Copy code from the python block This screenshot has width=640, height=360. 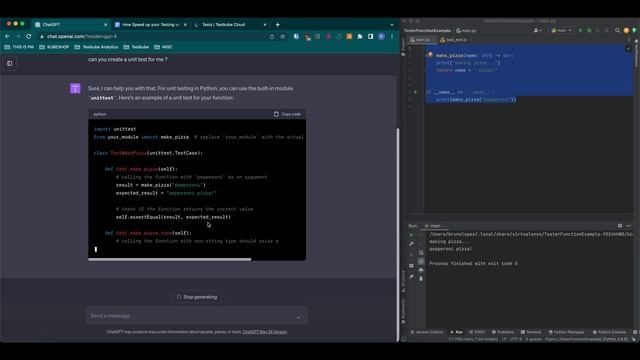click(287, 114)
